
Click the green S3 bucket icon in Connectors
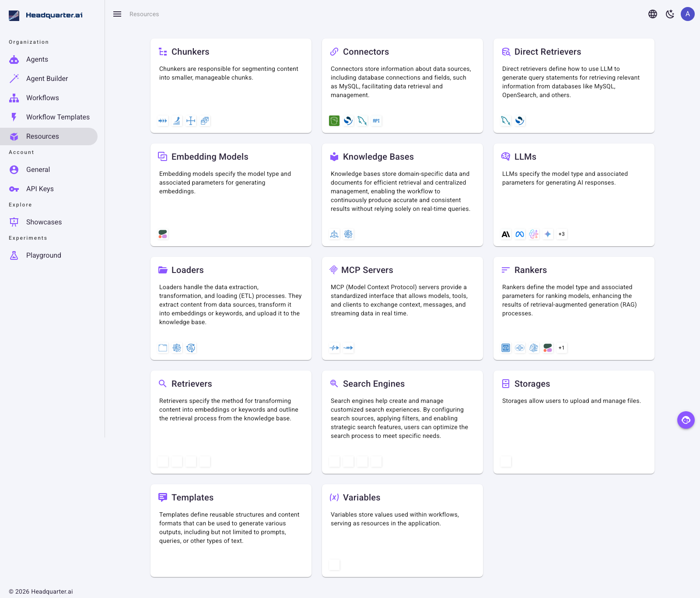click(x=334, y=121)
